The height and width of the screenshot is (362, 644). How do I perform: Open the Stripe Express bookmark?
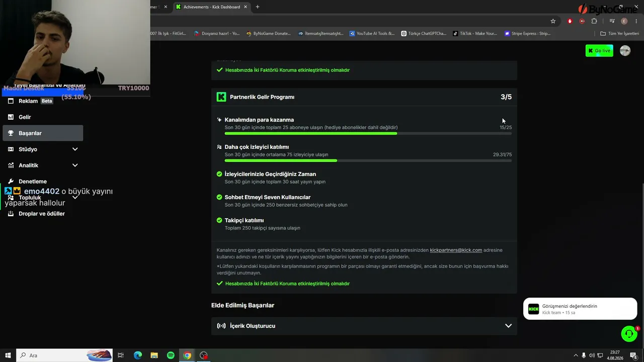(528, 34)
